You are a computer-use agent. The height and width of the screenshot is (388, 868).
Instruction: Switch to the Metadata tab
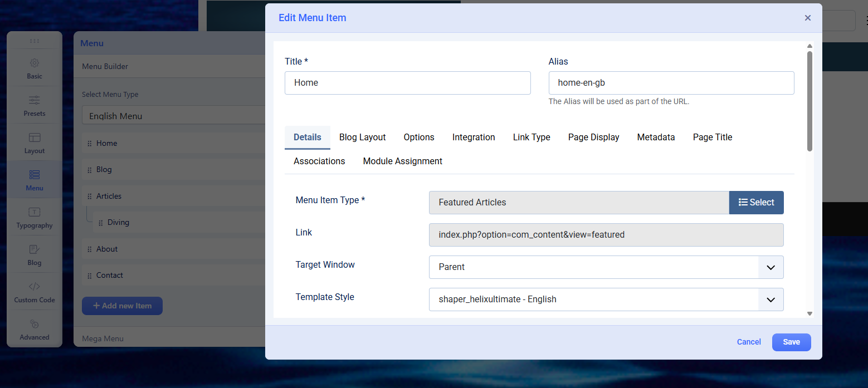coord(656,137)
